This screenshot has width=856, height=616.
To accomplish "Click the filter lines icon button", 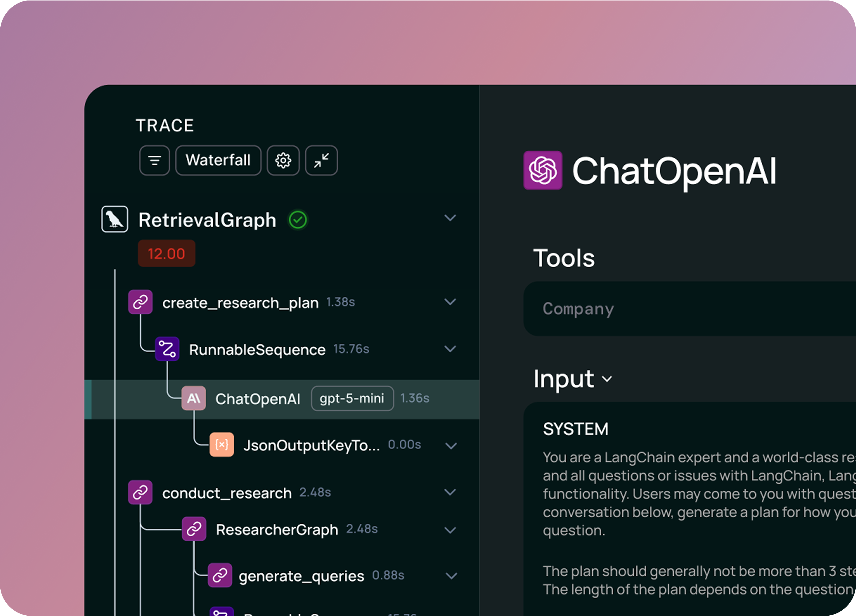I will click(x=154, y=160).
